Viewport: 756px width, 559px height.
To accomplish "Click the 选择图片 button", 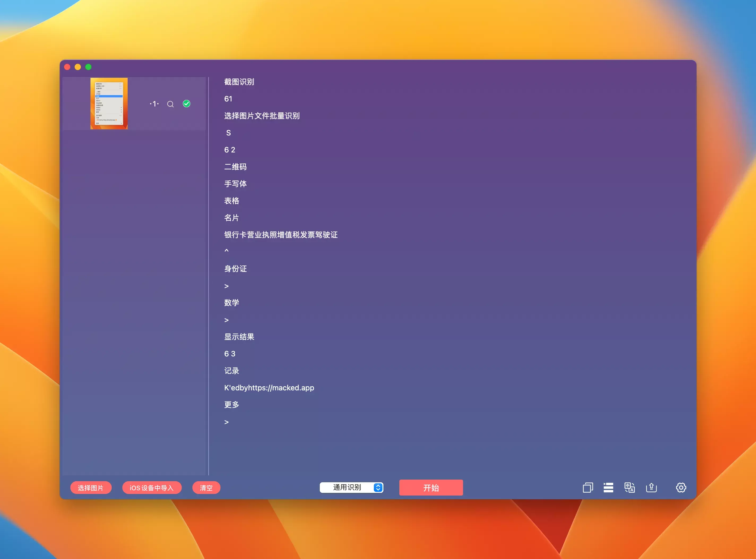I will coord(90,488).
